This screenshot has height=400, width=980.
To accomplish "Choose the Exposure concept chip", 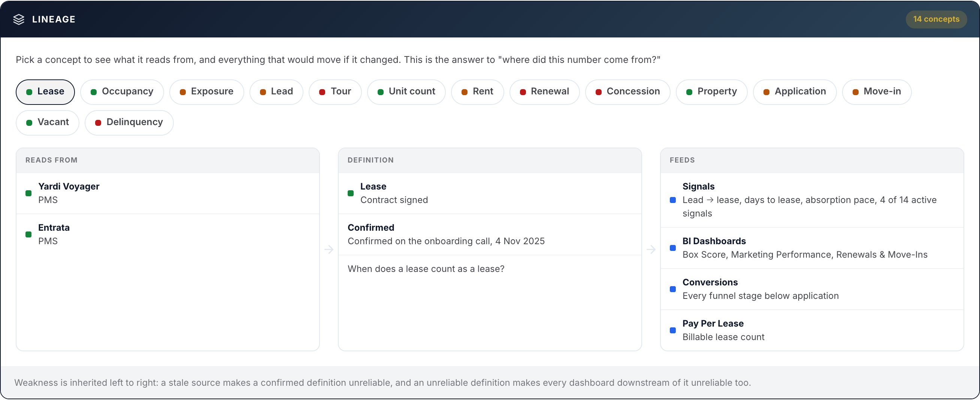I will [x=206, y=92].
